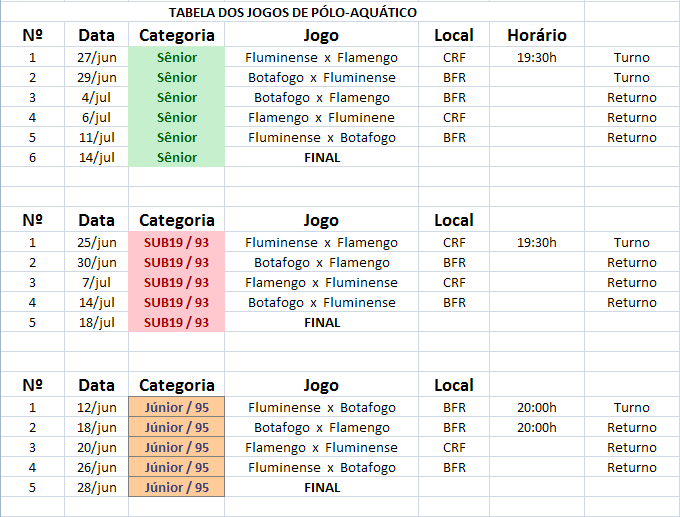Click the FINAL cell in the Sênior table
The width and height of the screenshot is (680, 517).
coord(321,157)
